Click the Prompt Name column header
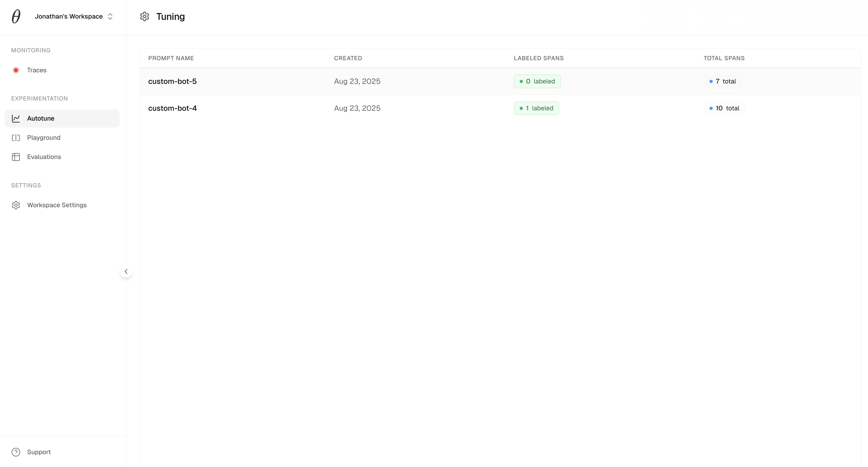The height and width of the screenshot is (467, 868). [171, 58]
